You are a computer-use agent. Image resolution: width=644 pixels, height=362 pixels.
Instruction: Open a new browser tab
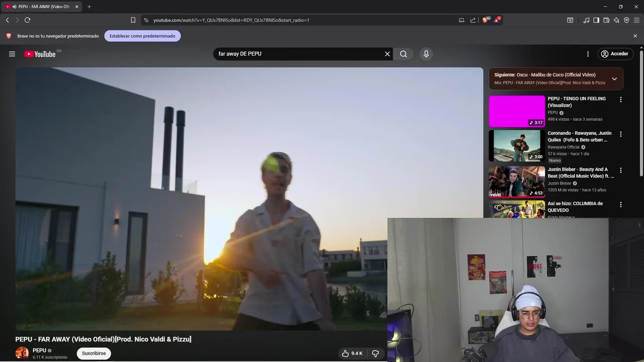tap(89, 7)
